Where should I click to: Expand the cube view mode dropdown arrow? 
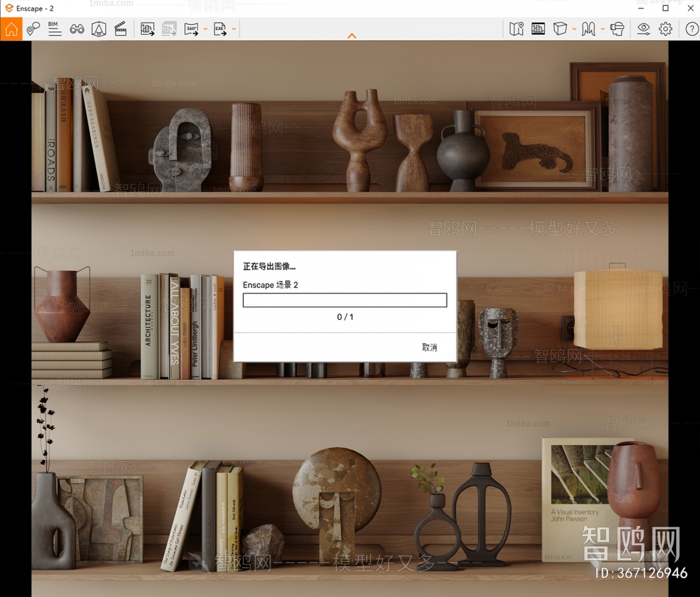pos(574,29)
